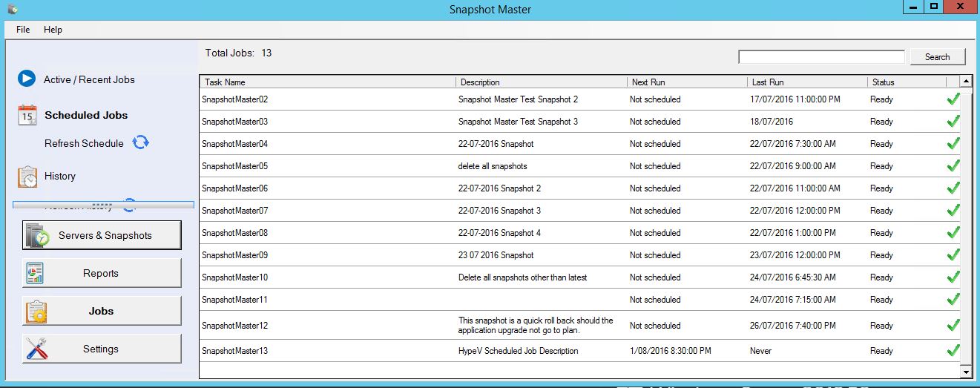Click quick roll back description of SnapshotMaster12
The height and width of the screenshot is (388, 980).
536,326
